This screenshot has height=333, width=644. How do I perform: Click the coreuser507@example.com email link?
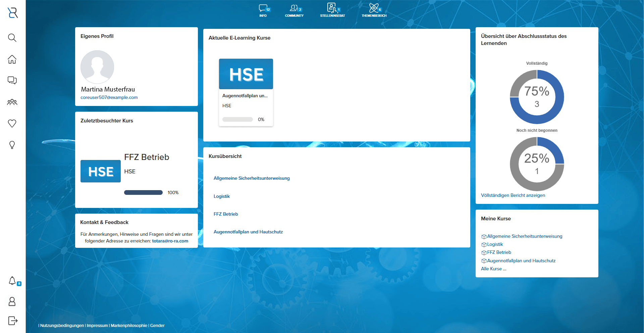[109, 98]
